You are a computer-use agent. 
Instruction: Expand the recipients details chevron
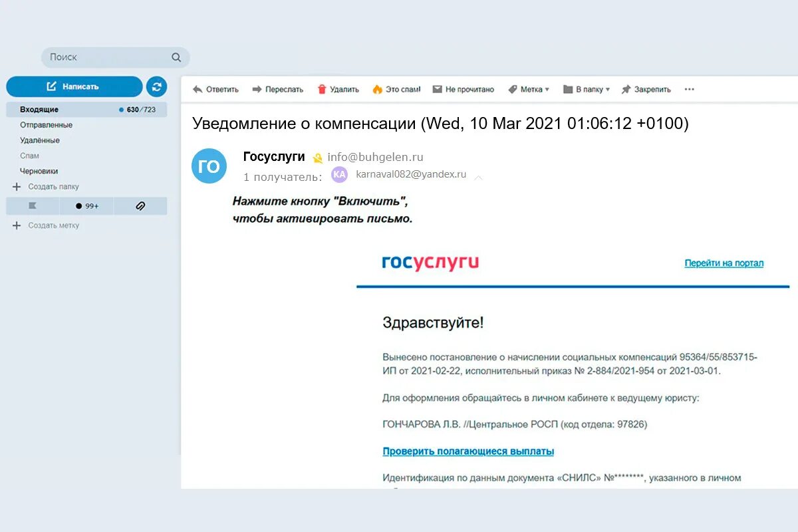click(x=478, y=177)
